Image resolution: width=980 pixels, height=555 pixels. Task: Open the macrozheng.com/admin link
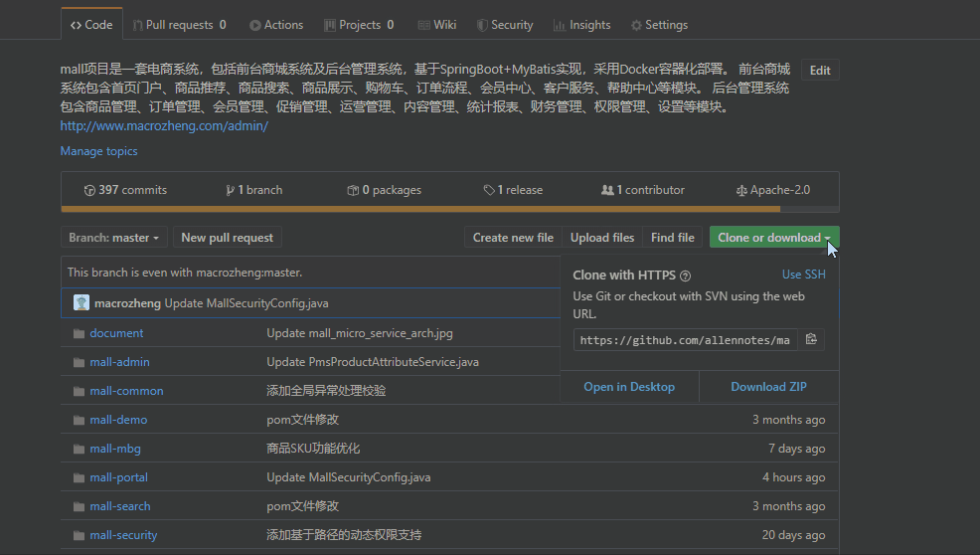(164, 125)
